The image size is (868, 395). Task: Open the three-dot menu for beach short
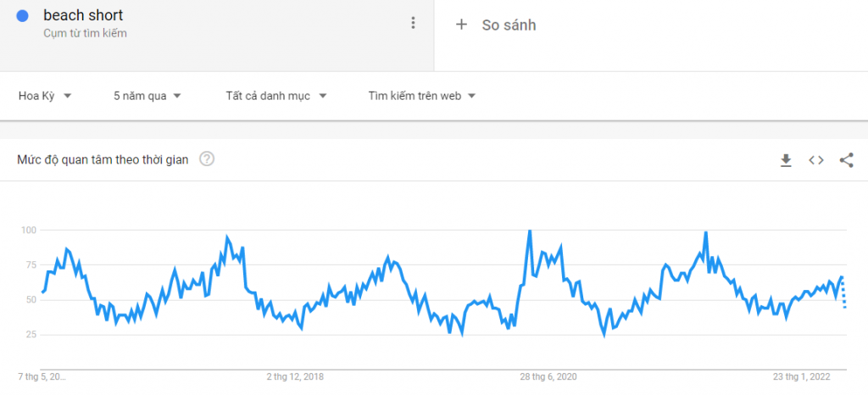(413, 23)
